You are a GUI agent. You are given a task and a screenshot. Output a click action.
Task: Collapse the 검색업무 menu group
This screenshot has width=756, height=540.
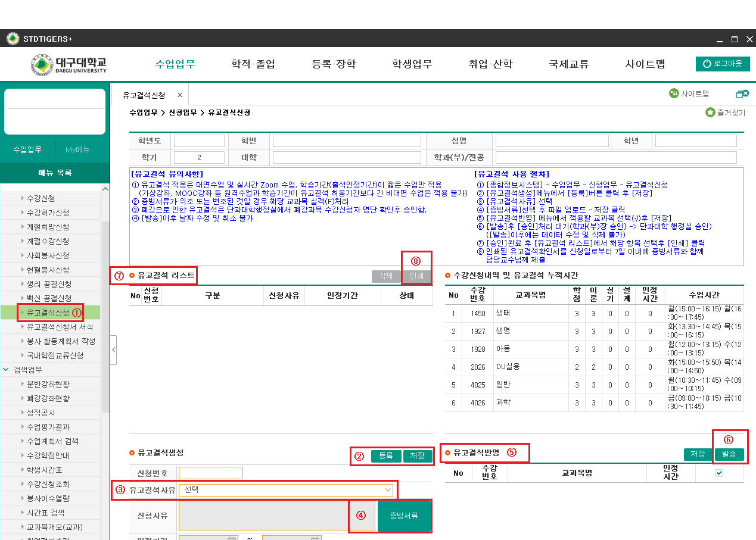coord(6,370)
